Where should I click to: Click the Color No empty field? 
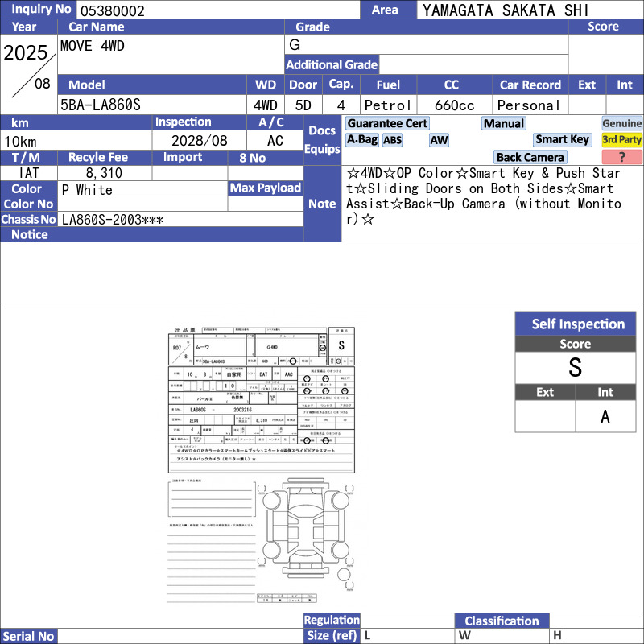tap(142, 204)
